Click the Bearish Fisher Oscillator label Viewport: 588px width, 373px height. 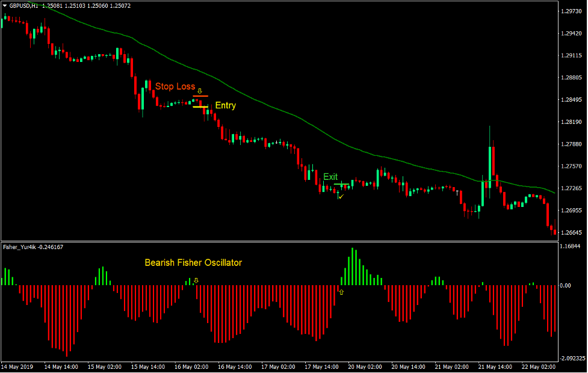tap(193, 263)
